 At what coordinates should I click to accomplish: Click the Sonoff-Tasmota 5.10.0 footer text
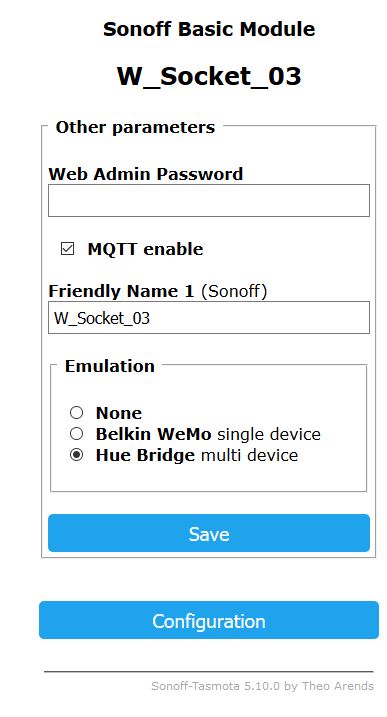pos(262,686)
